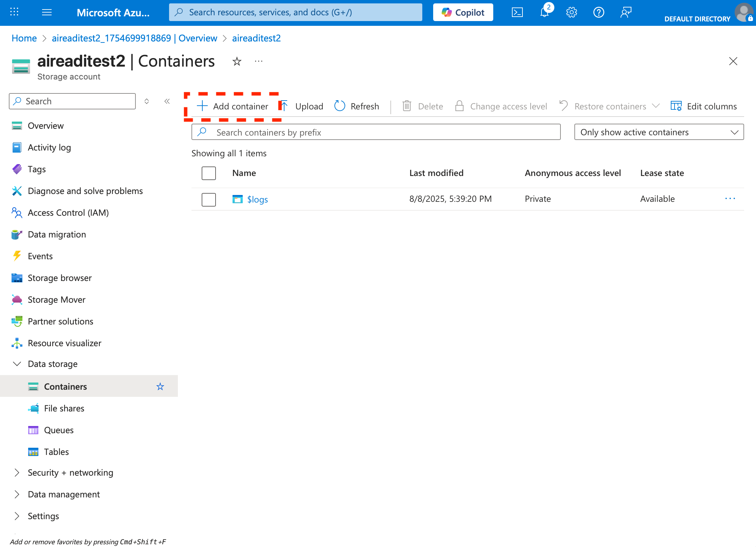Open portal settings gear icon

(x=571, y=13)
